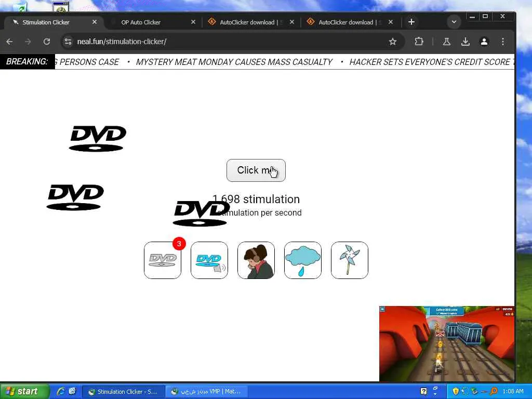Click the top-left bouncing DVD logo
Viewport: 532px width, 399px height.
pos(97,138)
